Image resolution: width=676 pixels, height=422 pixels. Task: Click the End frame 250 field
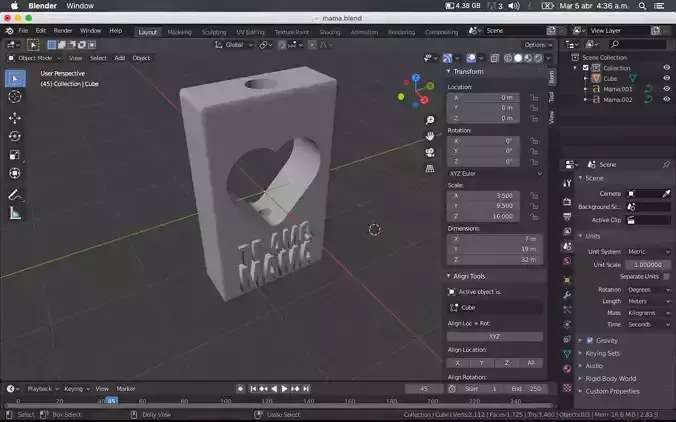[527, 388]
